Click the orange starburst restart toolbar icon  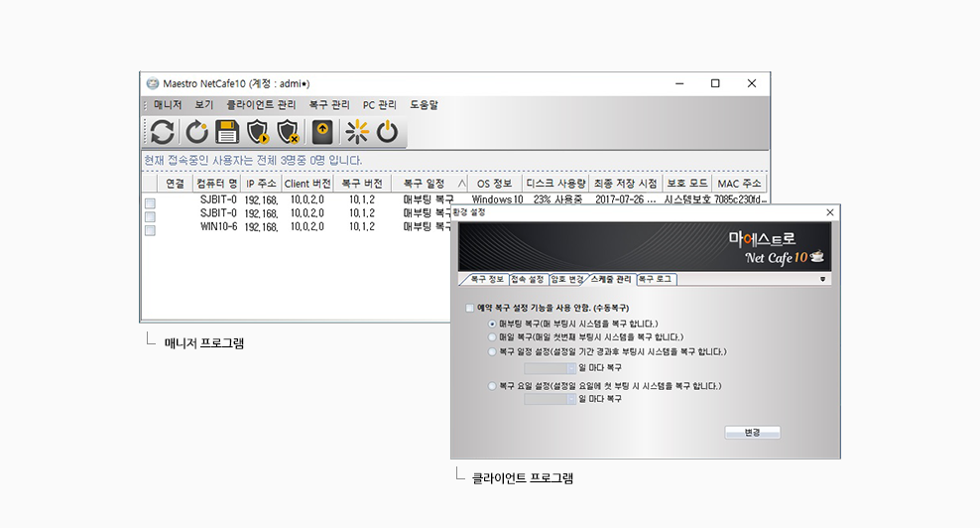pyautogui.click(x=356, y=132)
